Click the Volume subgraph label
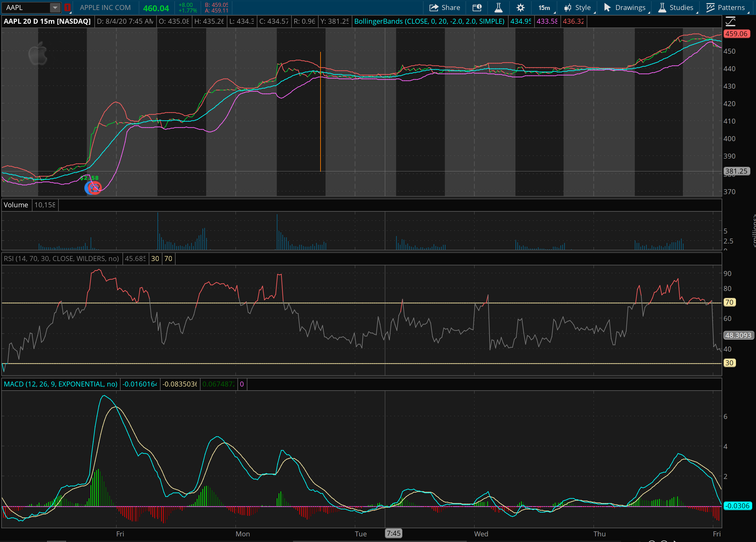The height and width of the screenshot is (542, 756). click(16, 205)
